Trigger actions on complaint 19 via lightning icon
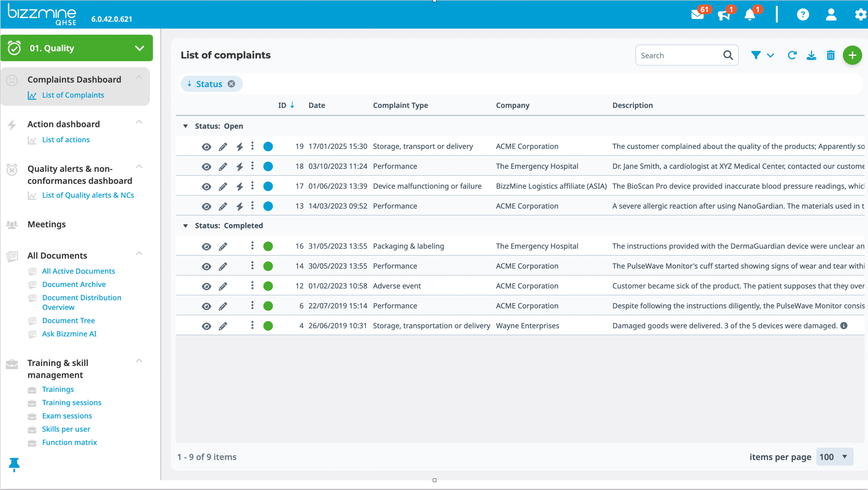 (240, 146)
